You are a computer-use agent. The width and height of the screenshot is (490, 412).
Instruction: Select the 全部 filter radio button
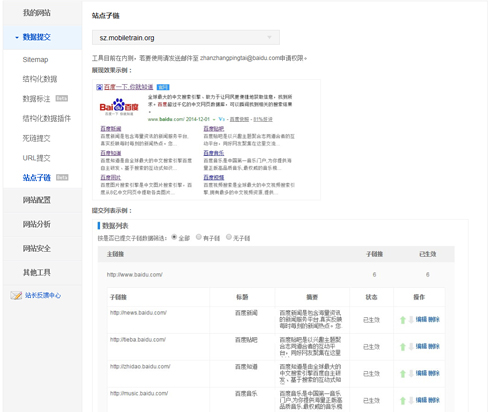pos(174,237)
